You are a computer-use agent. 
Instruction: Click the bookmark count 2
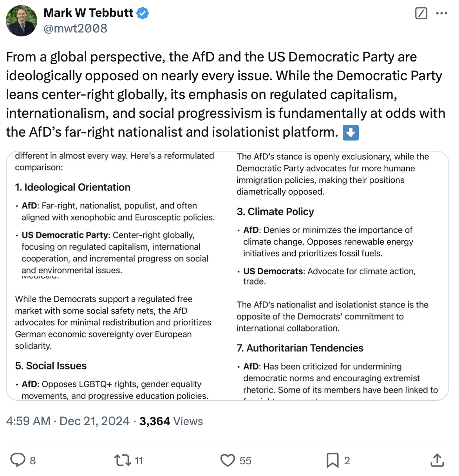pos(347,461)
